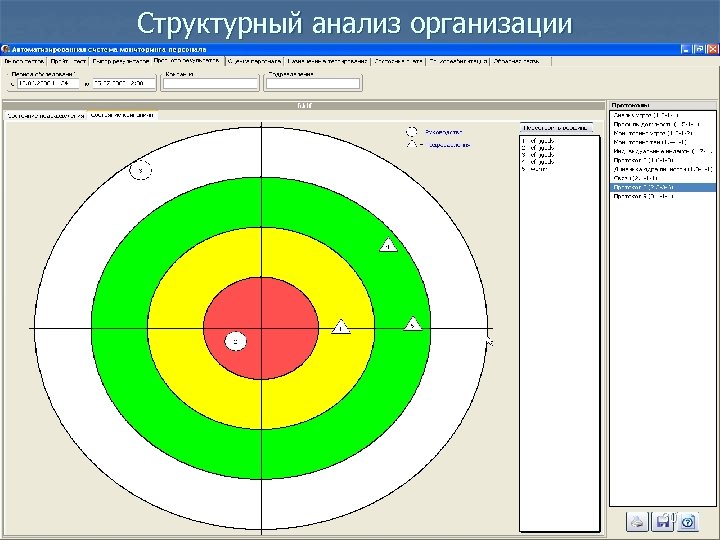Select dashed circle marker 3 in white ring
Screen dimensions: 720x540
point(141,170)
